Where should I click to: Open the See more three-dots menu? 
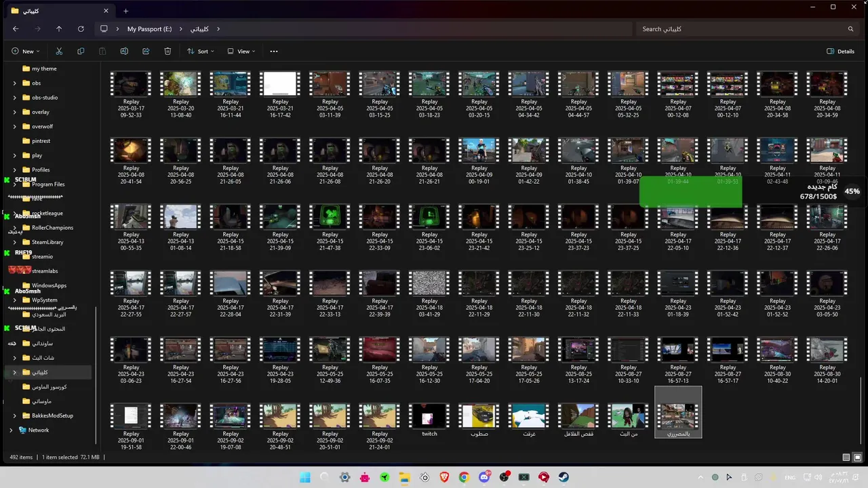[x=274, y=51]
